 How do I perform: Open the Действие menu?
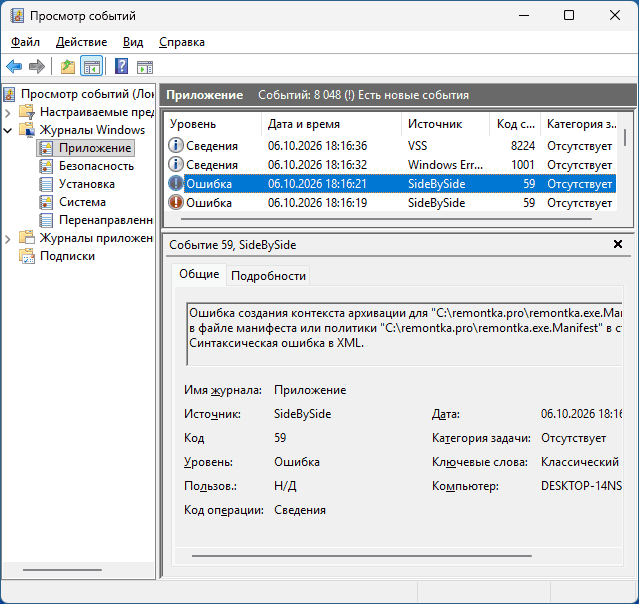coord(81,42)
